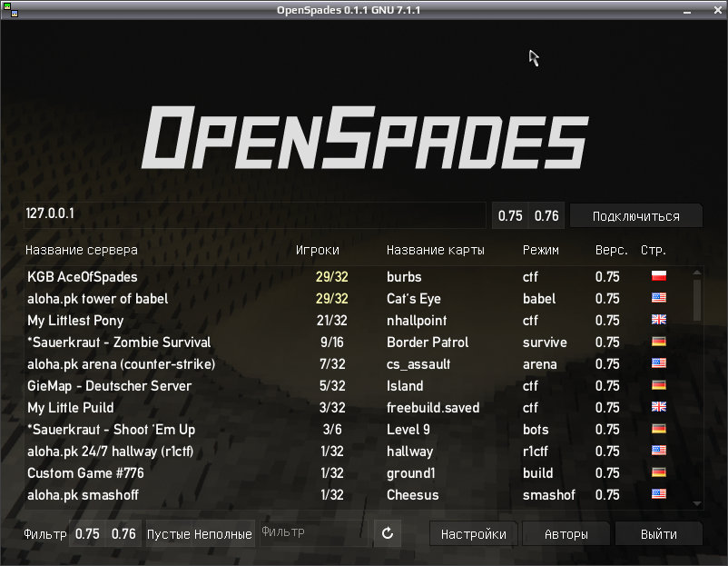This screenshot has width=728, height=566.
Task: Click UK flag of My Little Puild row
Action: 658,407
